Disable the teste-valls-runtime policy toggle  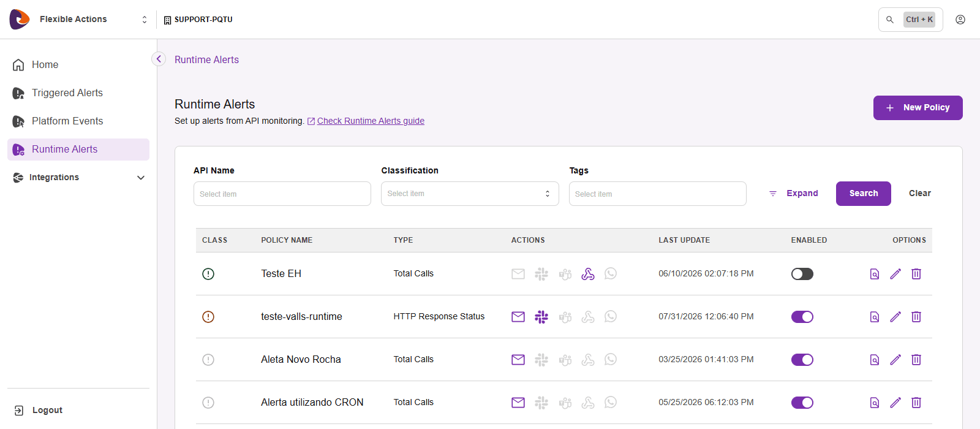tap(802, 317)
